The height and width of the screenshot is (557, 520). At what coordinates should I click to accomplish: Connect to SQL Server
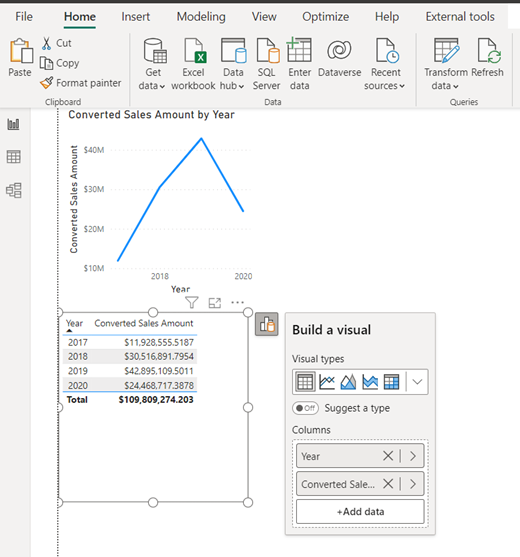click(x=267, y=64)
